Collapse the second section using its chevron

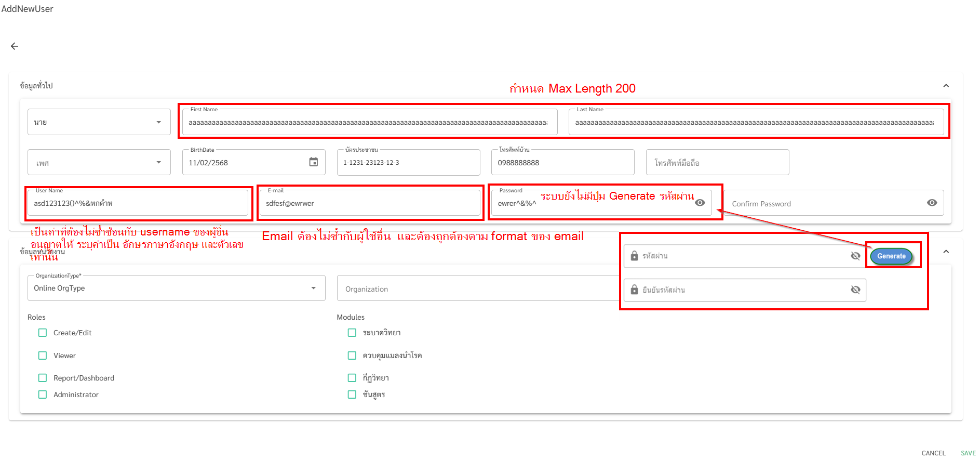[x=946, y=252]
